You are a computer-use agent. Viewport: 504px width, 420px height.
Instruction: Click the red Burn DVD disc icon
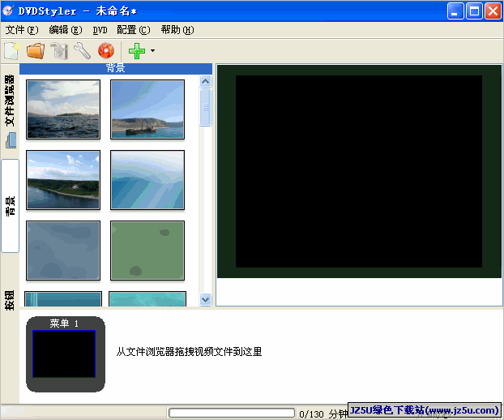pos(106,51)
